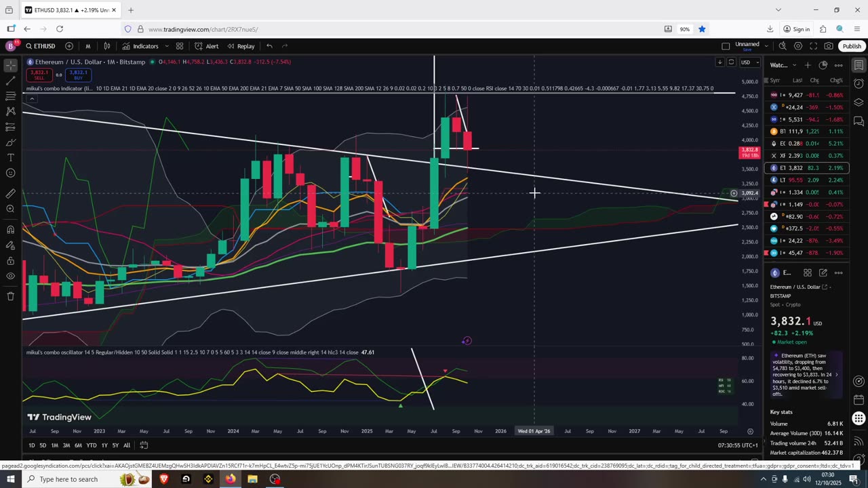Create an Alert
Viewport: 868px width, 488px height.
coord(207,46)
